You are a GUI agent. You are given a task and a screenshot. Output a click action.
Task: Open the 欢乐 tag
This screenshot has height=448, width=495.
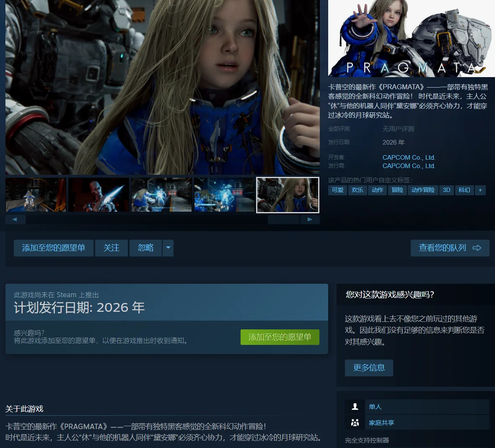coord(358,190)
